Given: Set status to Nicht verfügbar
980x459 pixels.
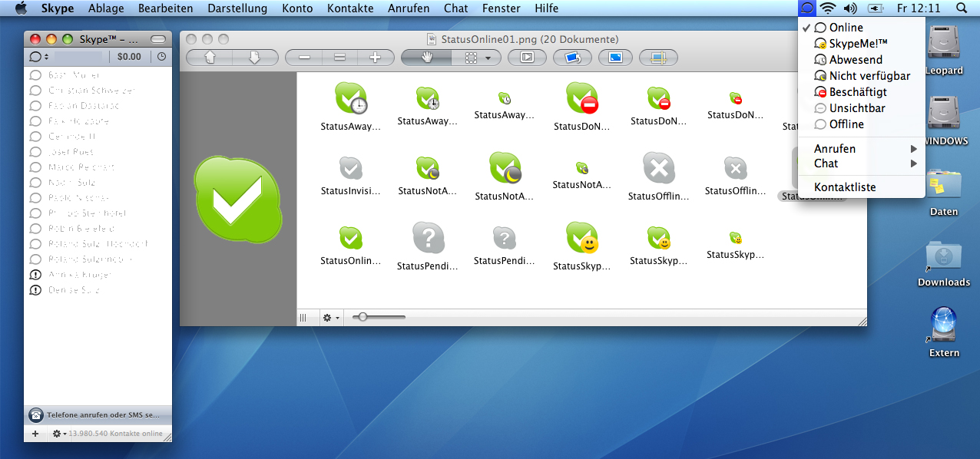Looking at the screenshot, I should tap(861, 76).
